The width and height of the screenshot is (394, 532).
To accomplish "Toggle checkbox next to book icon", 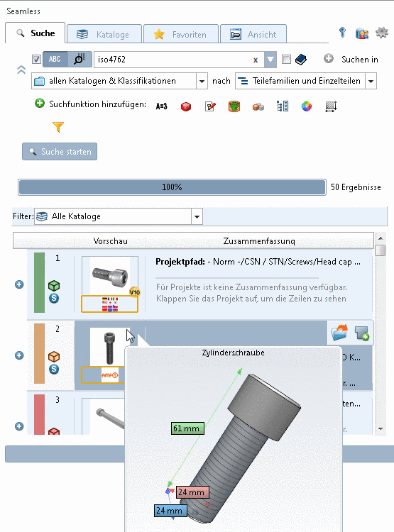I will click(x=286, y=60).
